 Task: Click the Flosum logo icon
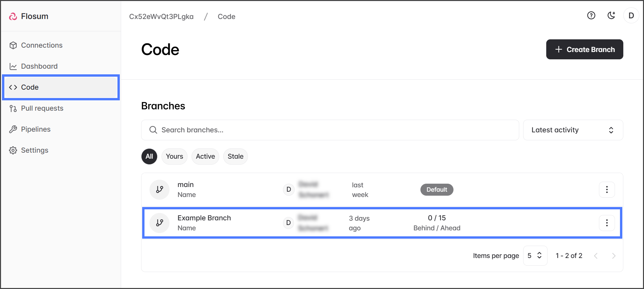click(x=13, y=16)
